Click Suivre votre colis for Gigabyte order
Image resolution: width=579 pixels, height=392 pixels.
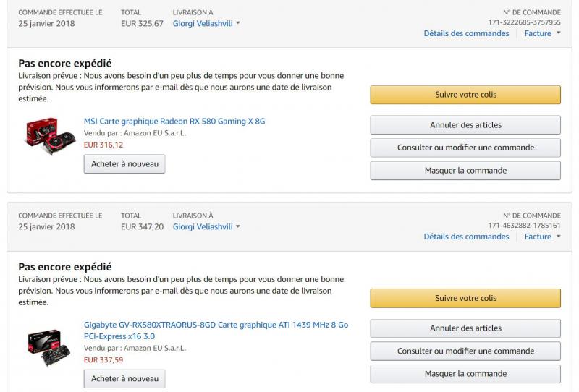(x=465, y=298)
